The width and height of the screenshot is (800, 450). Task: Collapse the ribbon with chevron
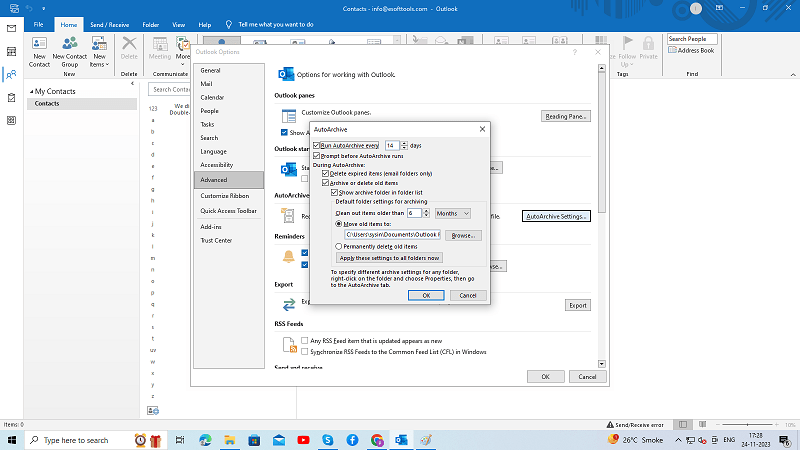(793, 75)
